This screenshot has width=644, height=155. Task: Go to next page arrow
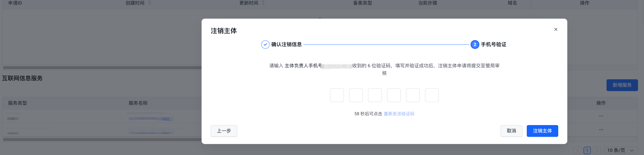(x=597, y=150)
